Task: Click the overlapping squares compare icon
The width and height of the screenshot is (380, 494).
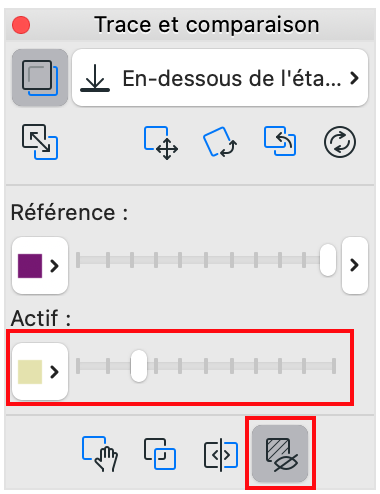Action: tap(160, 454)
